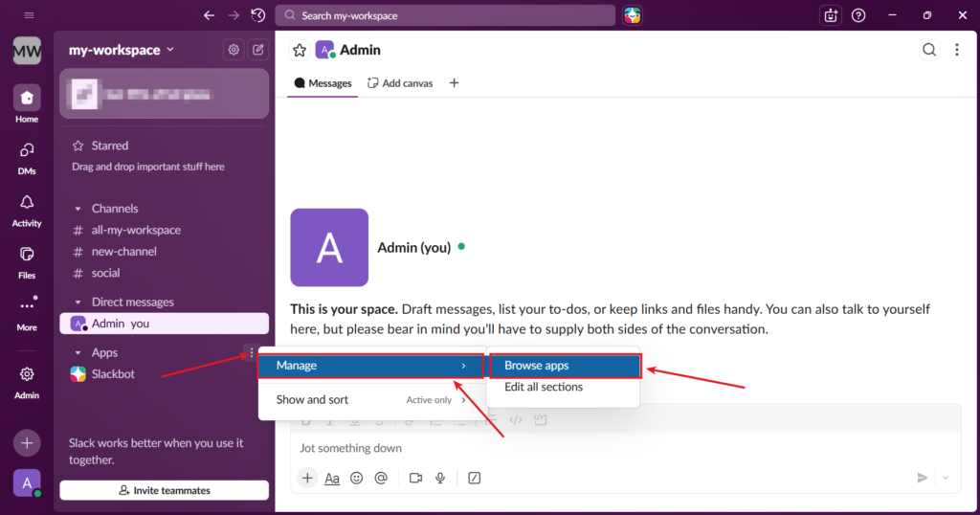
Task: Click the Search my-workspace field
Action: [445, 15]
